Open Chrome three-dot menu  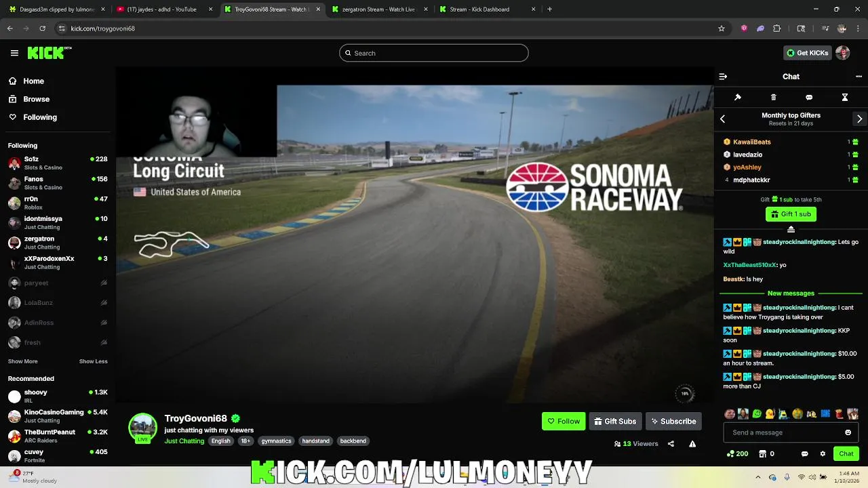tap(858, 28)
